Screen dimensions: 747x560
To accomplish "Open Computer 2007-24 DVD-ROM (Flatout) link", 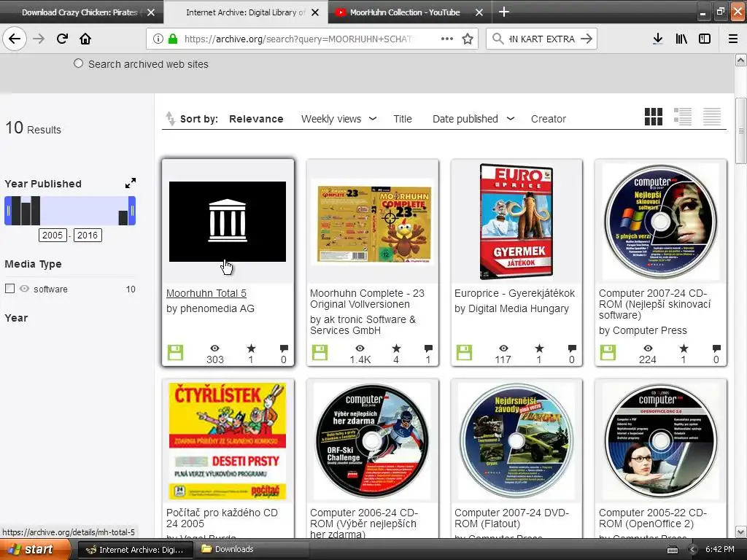I will tap(511, 518).
